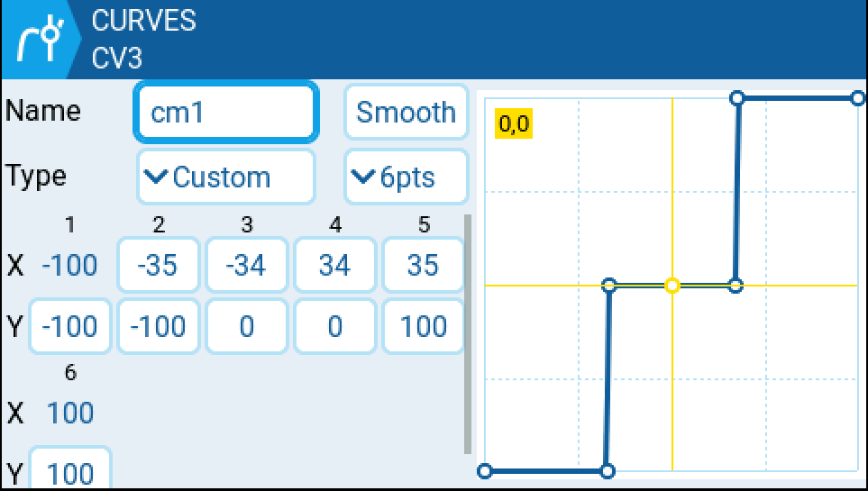Select point 5 Y value 100
The image size is (868, 491).
pyautogui.click(x=423, y=325)
